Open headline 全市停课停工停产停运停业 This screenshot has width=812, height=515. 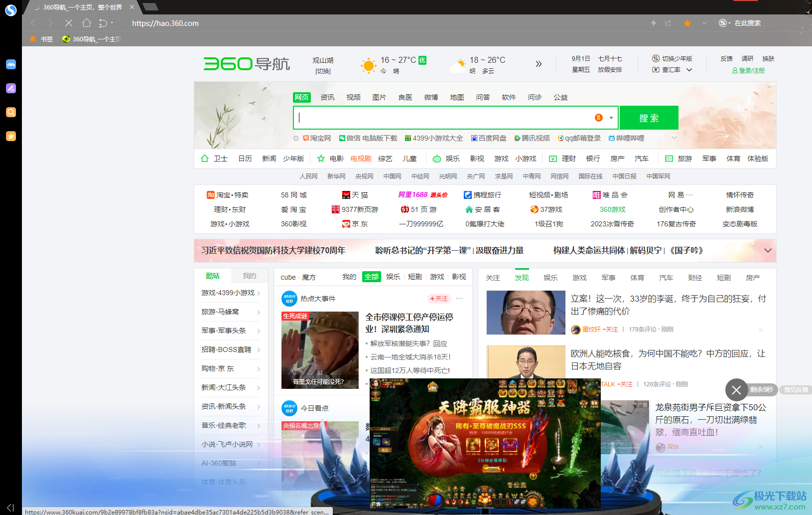[409, 323]
